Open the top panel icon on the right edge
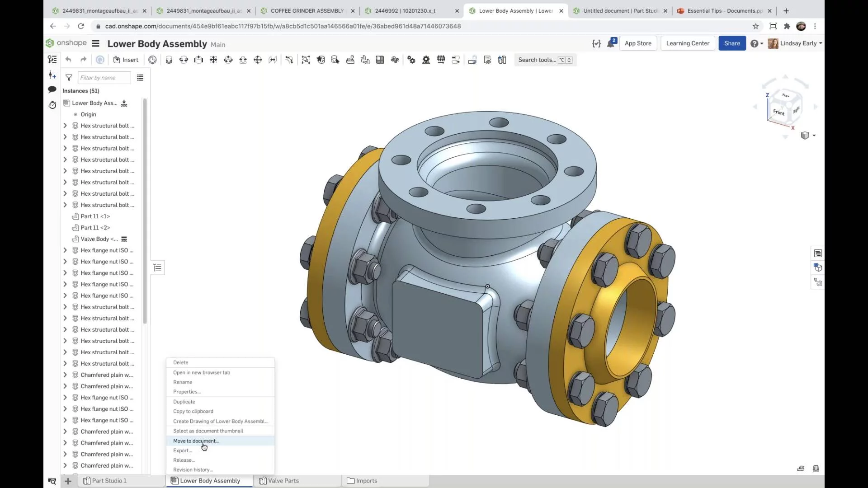The width and height of the screenshot is (868, 488). point(818,253)
